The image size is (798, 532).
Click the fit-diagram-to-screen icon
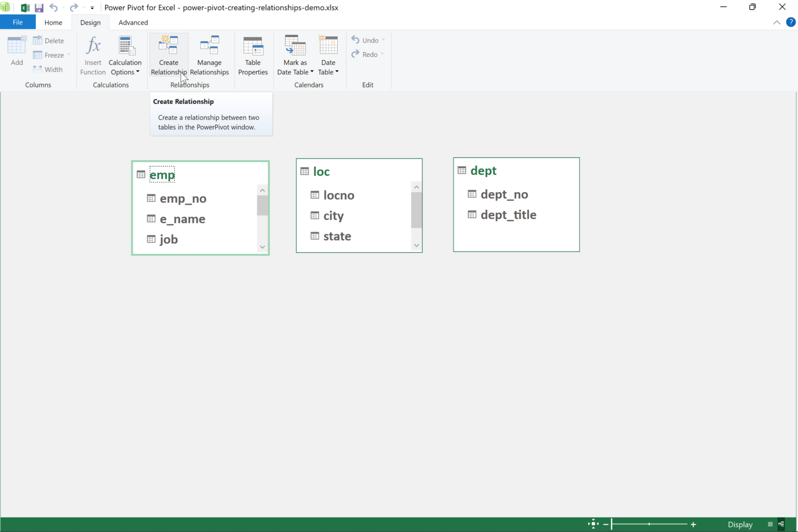point(592,524)
